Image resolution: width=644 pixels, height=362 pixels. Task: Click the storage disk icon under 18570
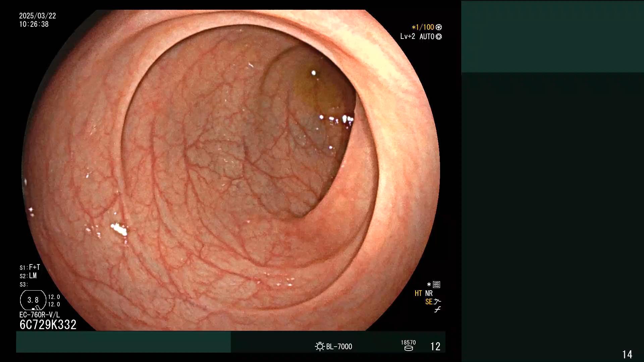click(x=409, y=348)
